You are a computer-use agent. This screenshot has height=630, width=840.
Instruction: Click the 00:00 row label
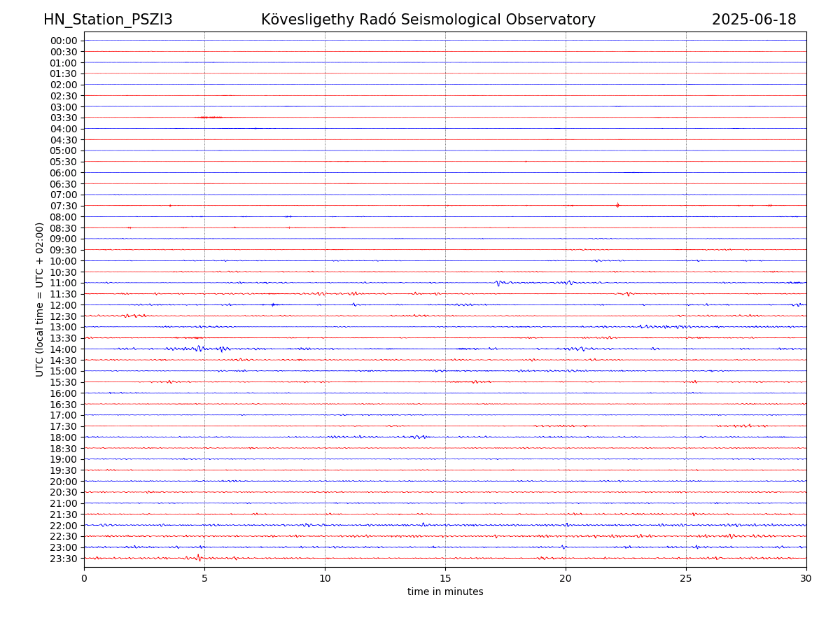click(63, 41)
